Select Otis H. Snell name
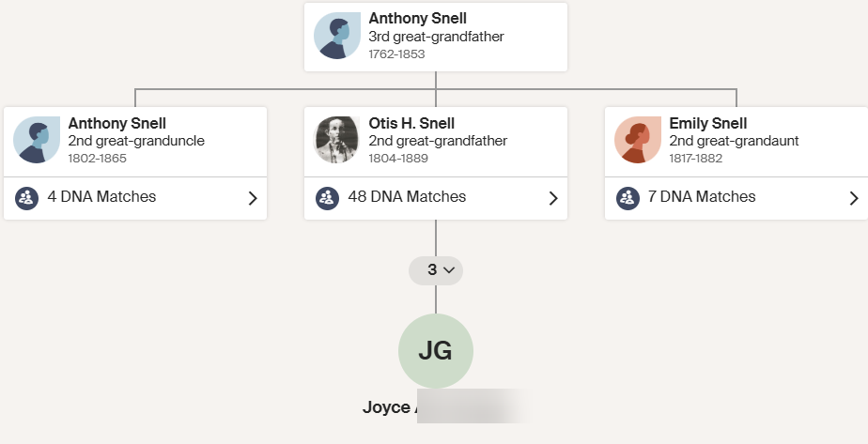 point(411,123)
